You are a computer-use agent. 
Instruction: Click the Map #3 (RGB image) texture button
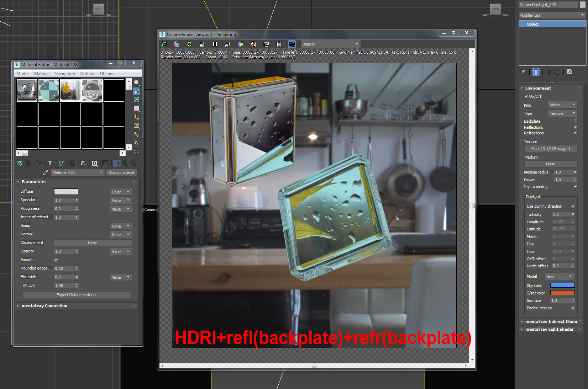[x=551, y=149]
